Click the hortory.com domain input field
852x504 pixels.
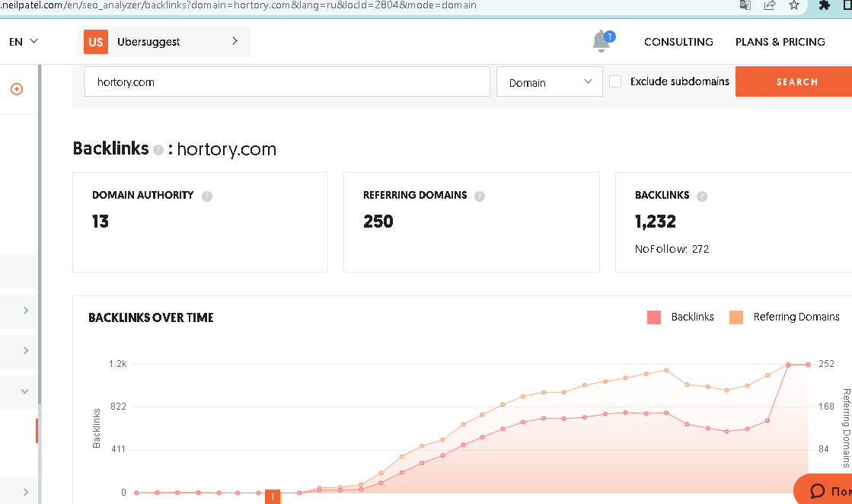[288, 82]
